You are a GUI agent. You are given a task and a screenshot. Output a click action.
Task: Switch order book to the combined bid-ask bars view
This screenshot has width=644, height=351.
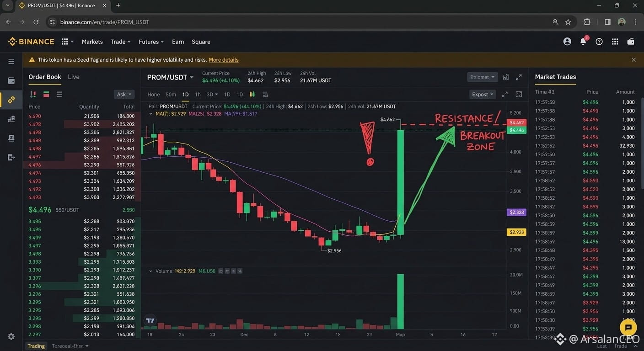[x=33, y=95]
